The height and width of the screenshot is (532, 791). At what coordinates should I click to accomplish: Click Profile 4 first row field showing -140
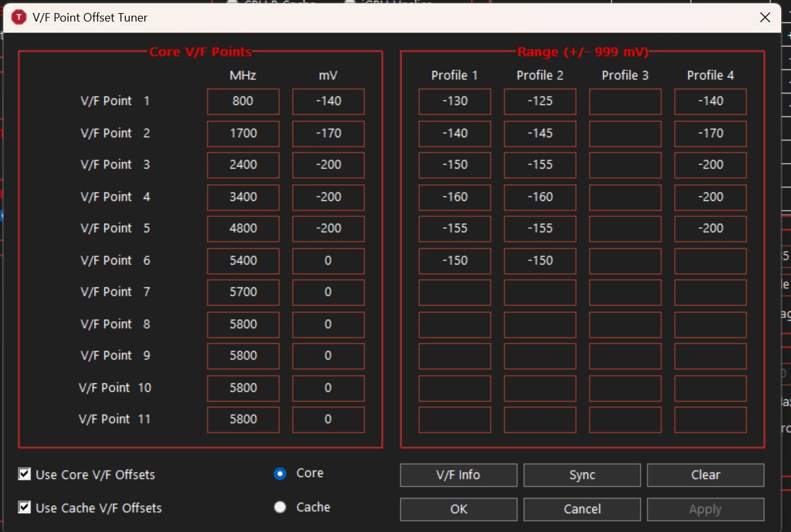710,101
